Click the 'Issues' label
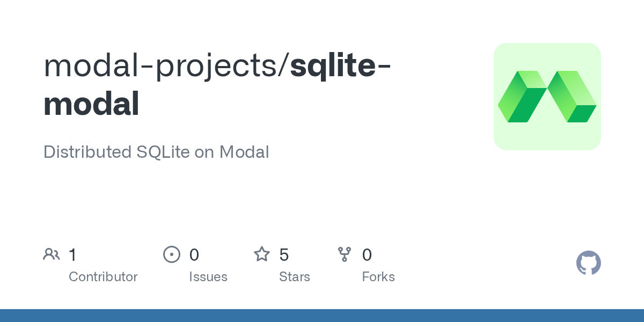The height and width of the screenshot is (322, 644). tap(208, 277)
